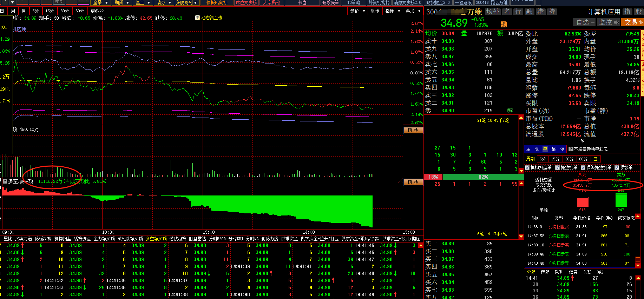Click 切换 button in volume pane
This screenshot has height=299, width=644.
coord(413,130)
